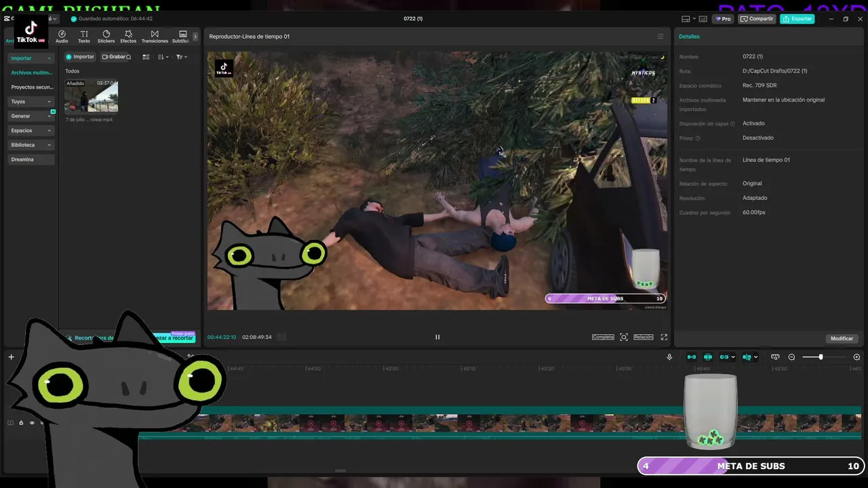Image resolution: width=868 pixels, height=488 pixels.
Task: Click the Exportar button
Action: [x=797, y=19]
